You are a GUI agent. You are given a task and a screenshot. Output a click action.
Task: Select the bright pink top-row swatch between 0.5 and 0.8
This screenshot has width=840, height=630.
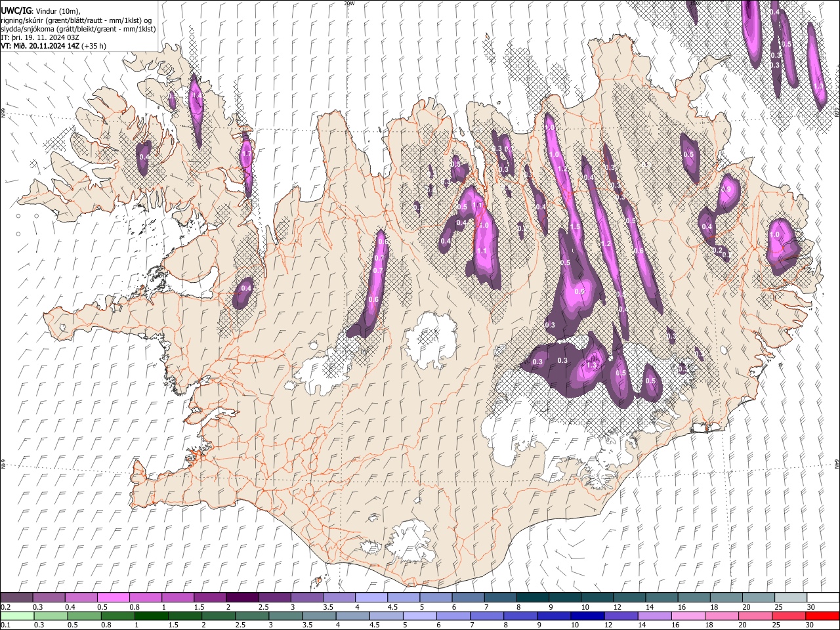[114, 597]
